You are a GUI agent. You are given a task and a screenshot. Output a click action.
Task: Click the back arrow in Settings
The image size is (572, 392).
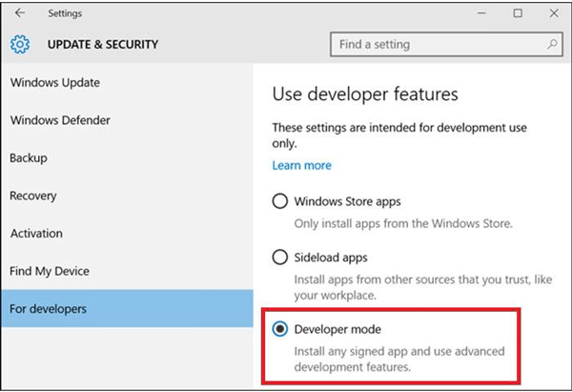[20, 13]
